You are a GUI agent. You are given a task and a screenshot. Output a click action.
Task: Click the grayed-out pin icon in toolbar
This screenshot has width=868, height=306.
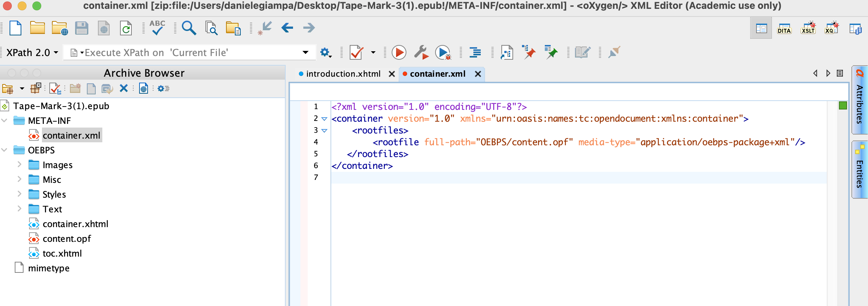(x=614, y=52)
